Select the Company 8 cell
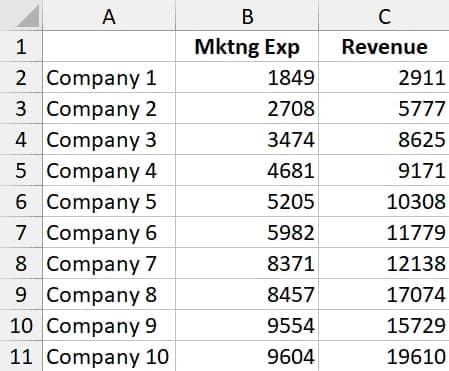 click(x=109, y=294)
